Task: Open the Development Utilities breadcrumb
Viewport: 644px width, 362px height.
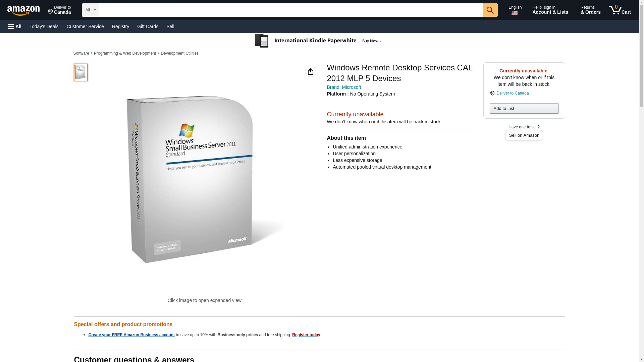Action: coord(179,53)
